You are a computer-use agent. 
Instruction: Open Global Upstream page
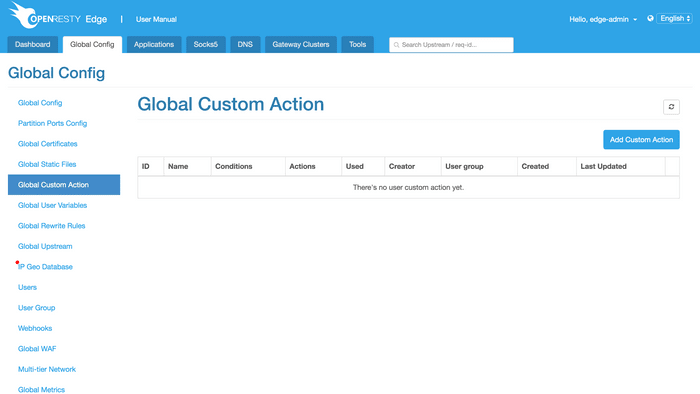click(45, 246)
